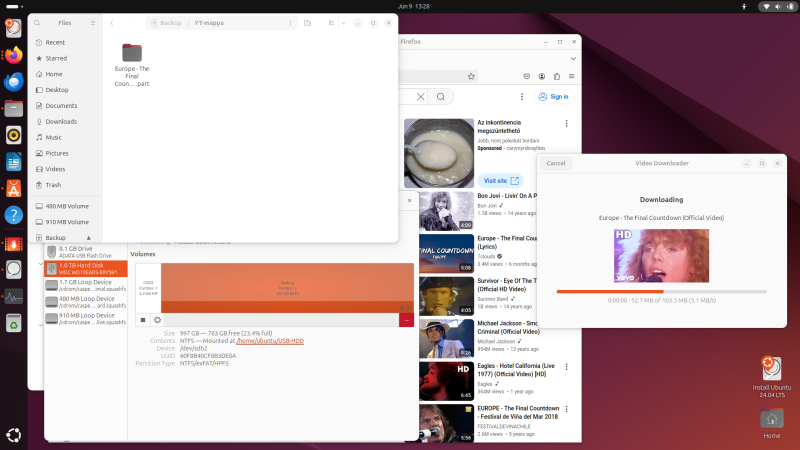Cancel the download in Video Downloader

point(556,163)
